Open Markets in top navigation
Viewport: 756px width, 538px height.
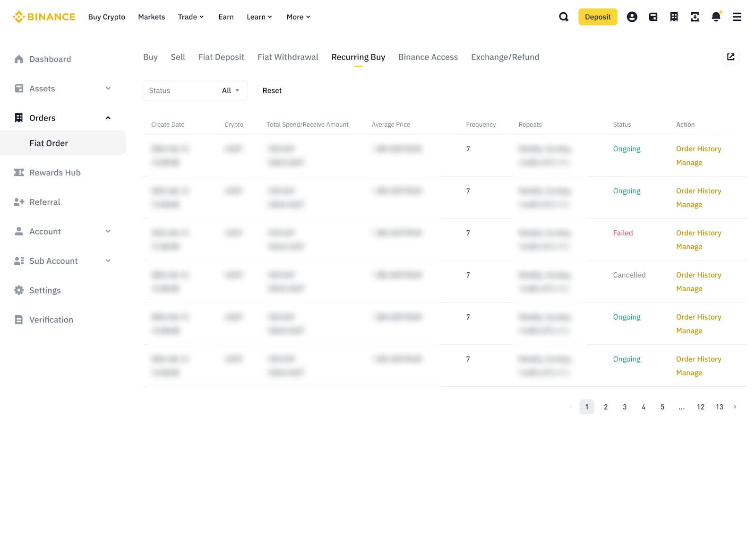pos(152,17)
